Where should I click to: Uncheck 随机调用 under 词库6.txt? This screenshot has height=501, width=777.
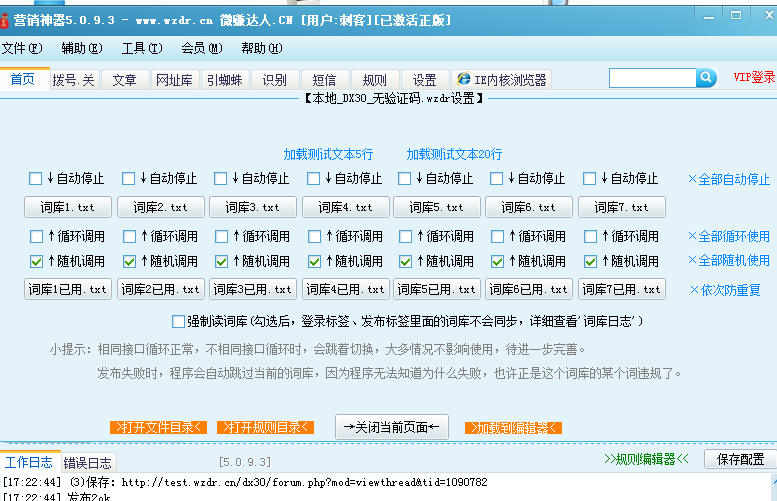point(498,261)
